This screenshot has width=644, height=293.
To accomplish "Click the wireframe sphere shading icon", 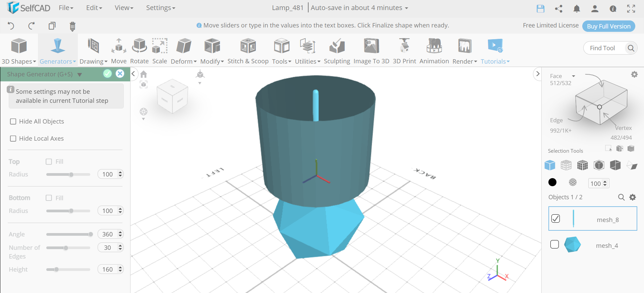I will 573,182.
